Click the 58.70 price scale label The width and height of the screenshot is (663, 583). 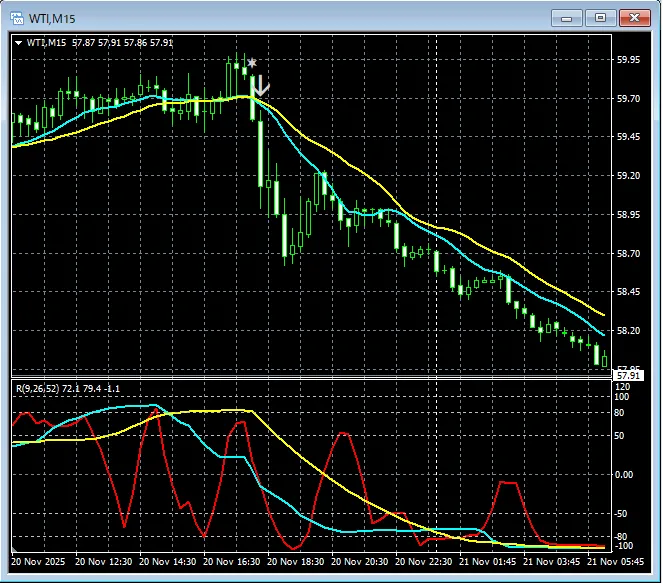[x=629, y=254]
